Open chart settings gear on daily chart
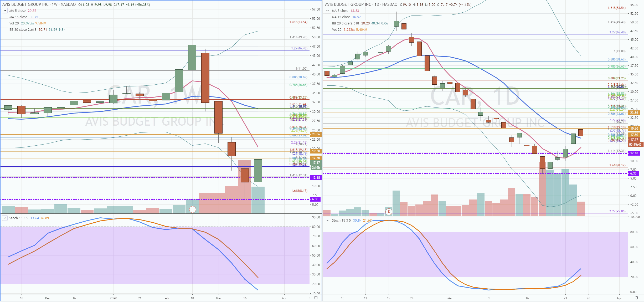The height and width of the screenshot is (302, 644). [636, 298]
